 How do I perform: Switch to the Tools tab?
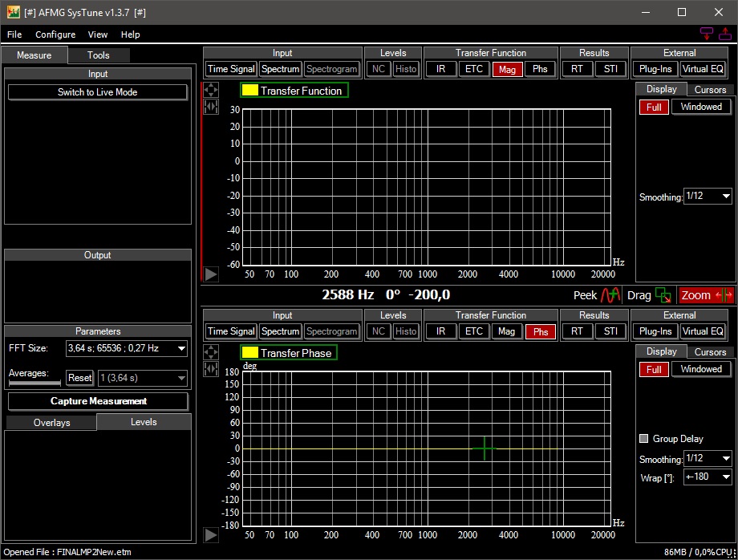99,55
